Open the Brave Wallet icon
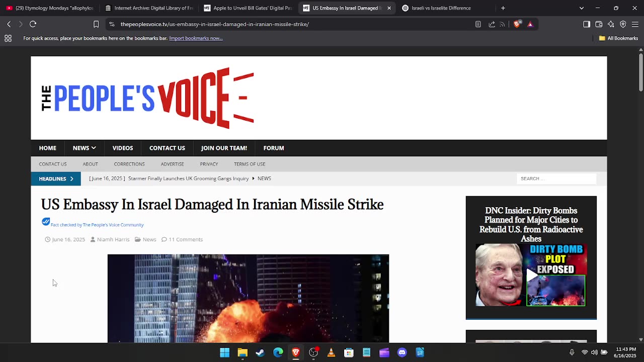Image resolution: width=644 pixels, height=362 pixels. (599, 24)
